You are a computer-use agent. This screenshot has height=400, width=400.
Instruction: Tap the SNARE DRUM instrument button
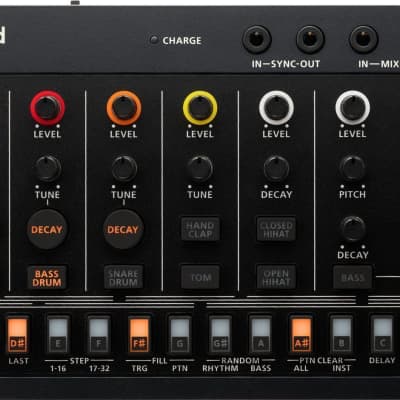(x=123, y=278)
